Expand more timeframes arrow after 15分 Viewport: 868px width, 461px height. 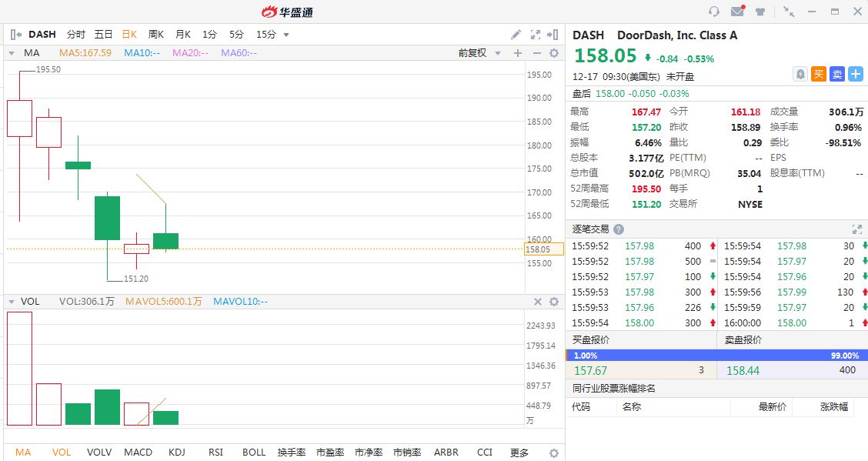[286, 35]
